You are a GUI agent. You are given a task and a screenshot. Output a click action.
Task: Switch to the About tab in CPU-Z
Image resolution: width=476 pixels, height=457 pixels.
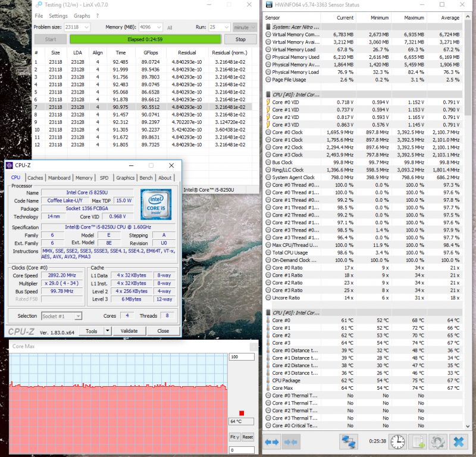[165, 178]
